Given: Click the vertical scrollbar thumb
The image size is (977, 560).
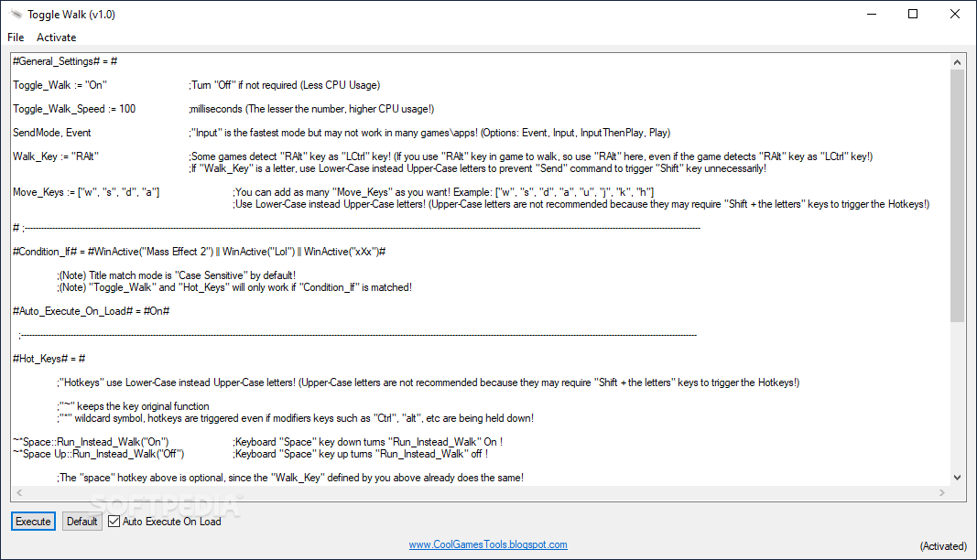Looking at the screenshot, I should pyautogui.click(x=957, y=196).
